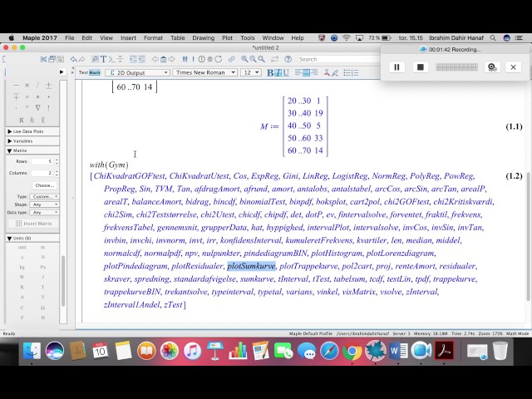Insert a Maple prompt with the >_ icon
Viewport: 532px width, 399px height.
click(x=111, y=59)
